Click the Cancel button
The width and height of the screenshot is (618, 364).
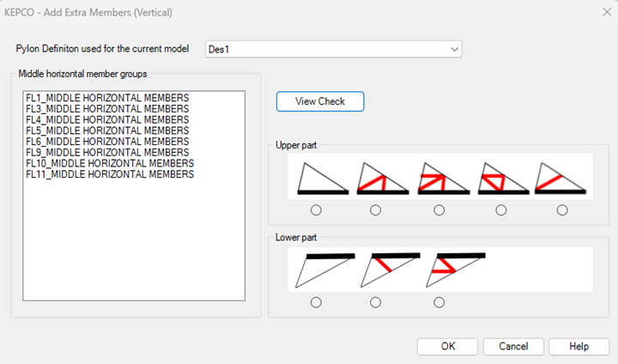512,346
